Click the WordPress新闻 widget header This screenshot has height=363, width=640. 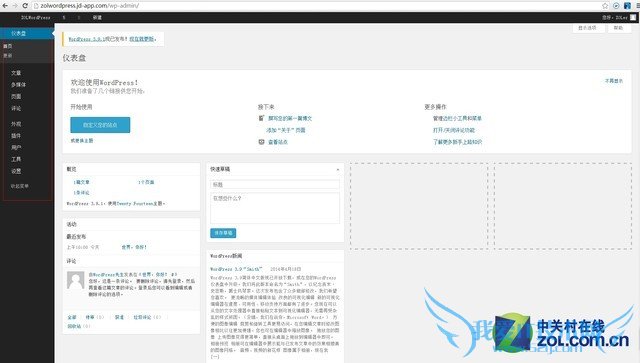[x=275, y=256]
